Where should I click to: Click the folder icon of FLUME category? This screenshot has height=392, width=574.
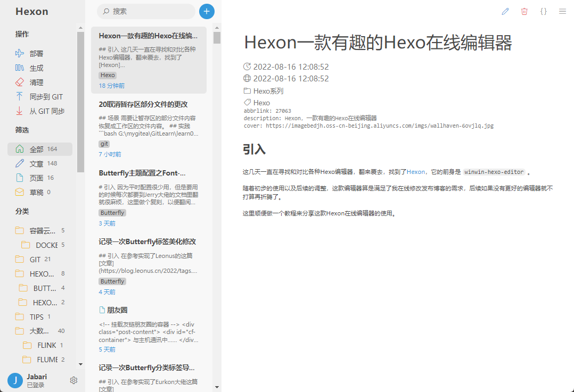click(x=27, y=360)
